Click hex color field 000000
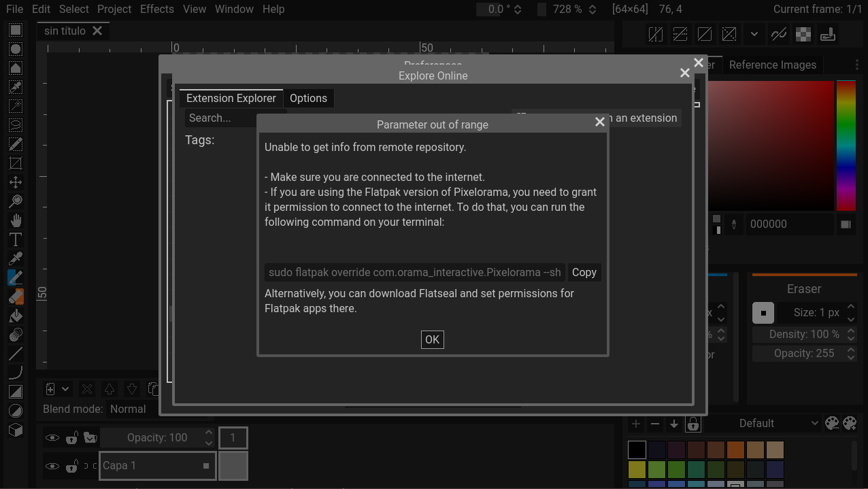Viewport: 868px width, 489px height. click(x=790, y=224)
